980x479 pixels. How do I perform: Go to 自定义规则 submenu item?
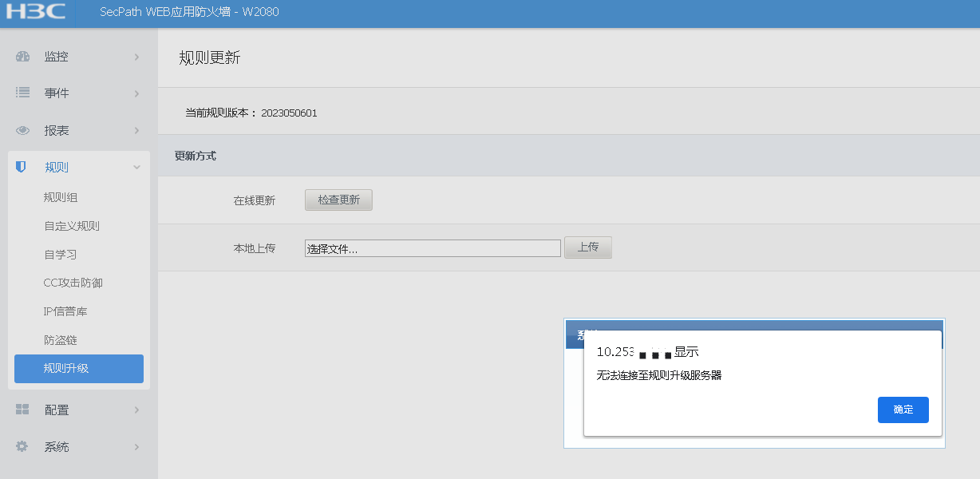(72, 226)
